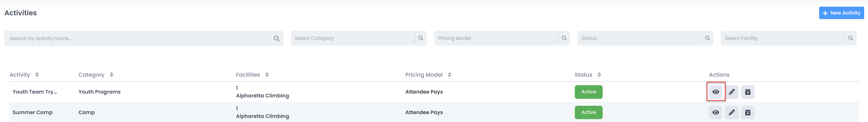The image size is (868, 122).
Task: Sort table by Status column
Action: (599, 75)
